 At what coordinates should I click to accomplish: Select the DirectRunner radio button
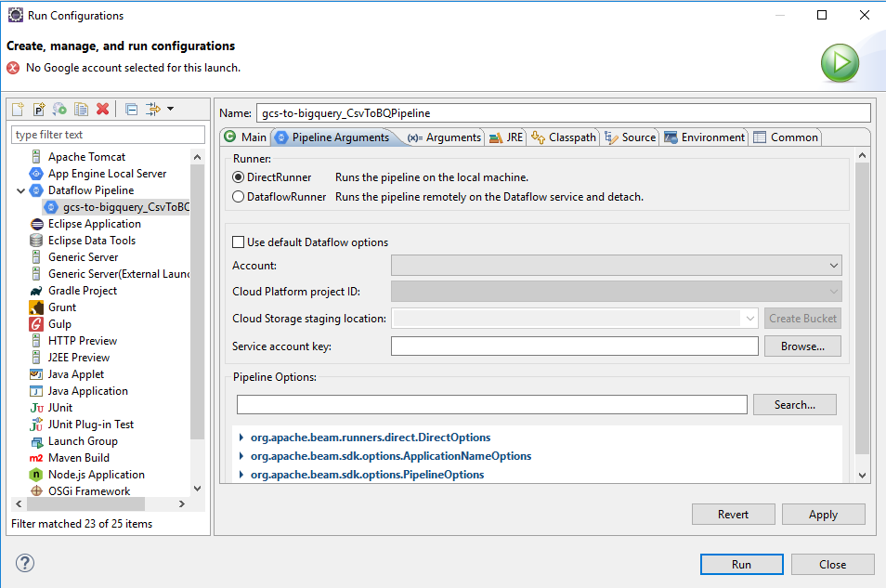[x=239, y=177]
